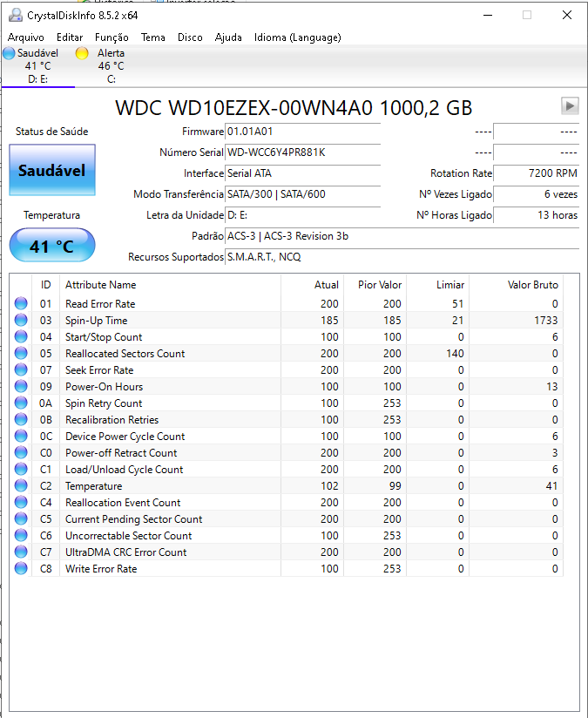Click the 41 °C temperature button
The image size is (588, 718).
tap(52, 246)
